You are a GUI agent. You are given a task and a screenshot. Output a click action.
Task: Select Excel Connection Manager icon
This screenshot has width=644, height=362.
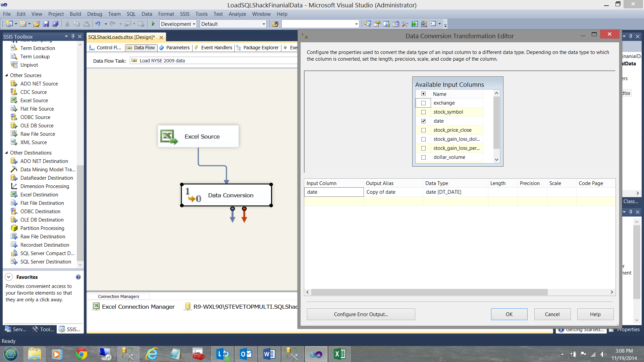pyautogui.click(x=96, y=306)
